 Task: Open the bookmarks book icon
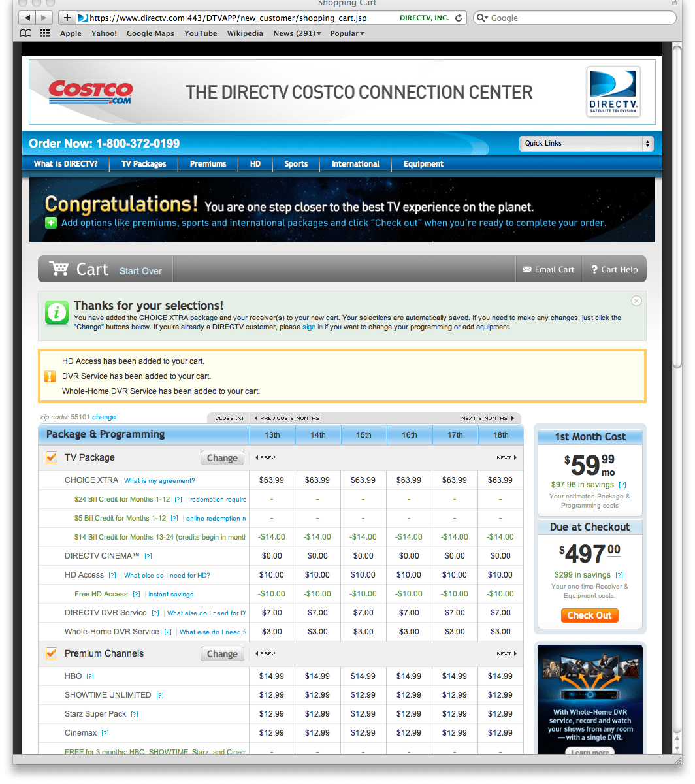[x=26, y=33]
